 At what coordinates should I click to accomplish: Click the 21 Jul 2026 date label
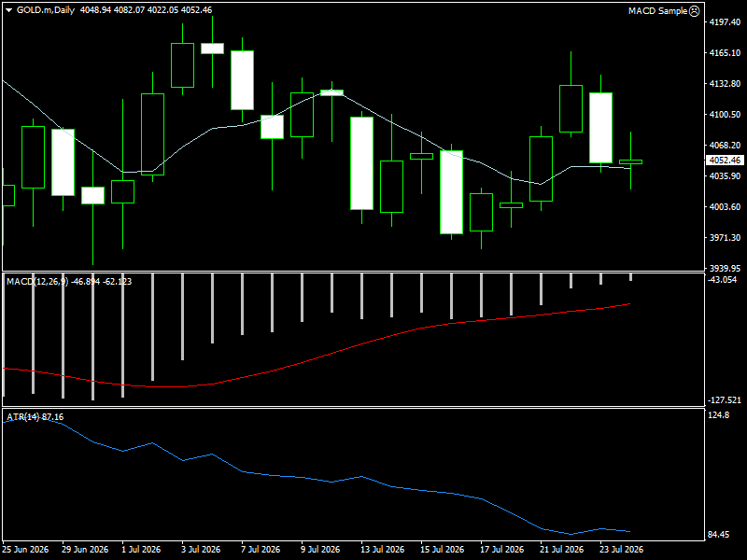coord(562,550)
